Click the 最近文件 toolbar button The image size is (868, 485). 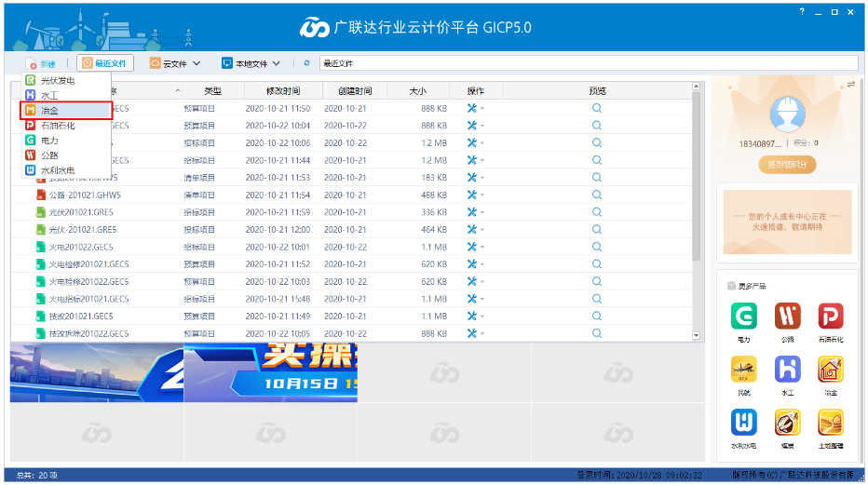click(106, 63)
